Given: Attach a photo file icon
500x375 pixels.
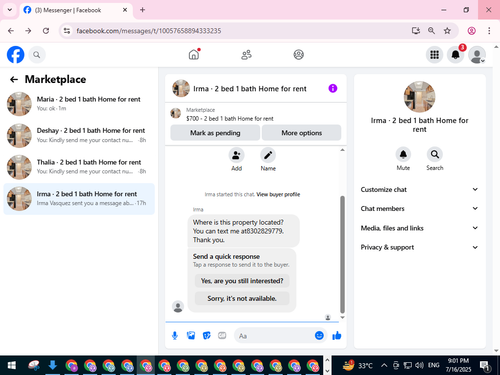Looking at the screenshot, I should [x=191, y=335].
